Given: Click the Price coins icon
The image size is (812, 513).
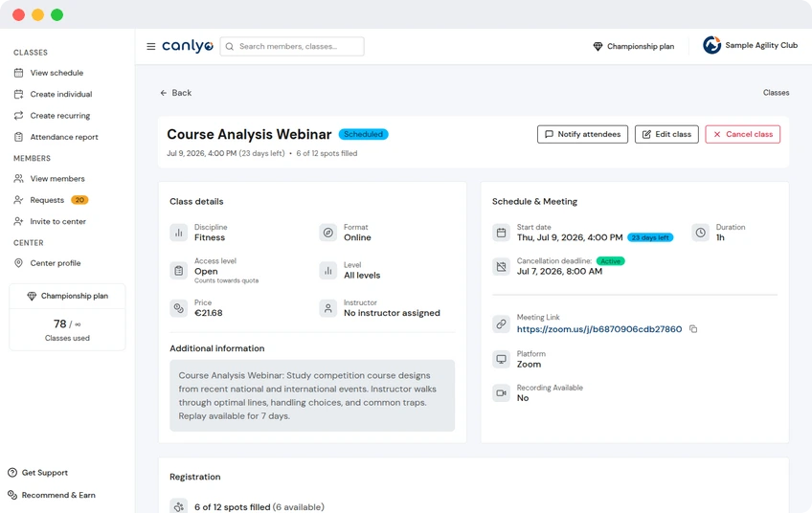Looking at the screenshot, I should tap(179, 308).
